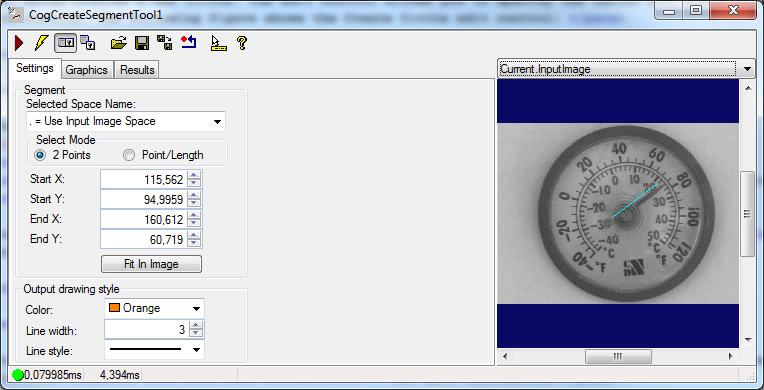Toggle the electric lightning bolt mode
Screen dimensions: 764x390
click(x=41, y=43)
